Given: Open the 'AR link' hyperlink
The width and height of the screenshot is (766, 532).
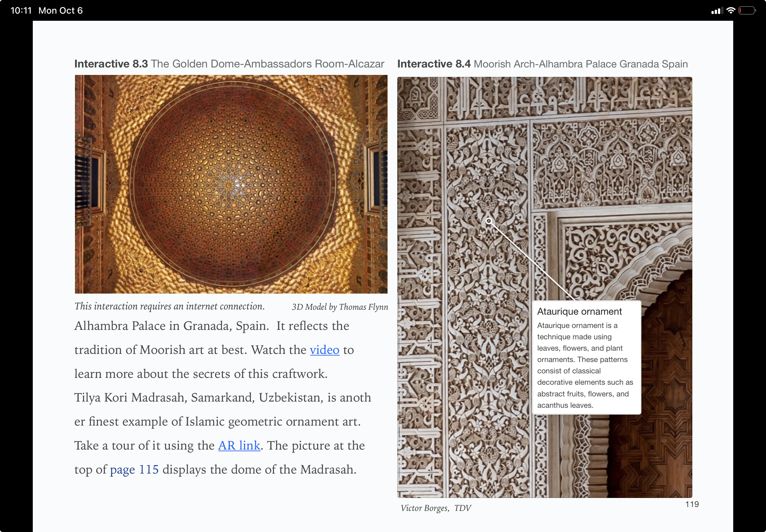Looking at the screenshot, I should (239, 446).
